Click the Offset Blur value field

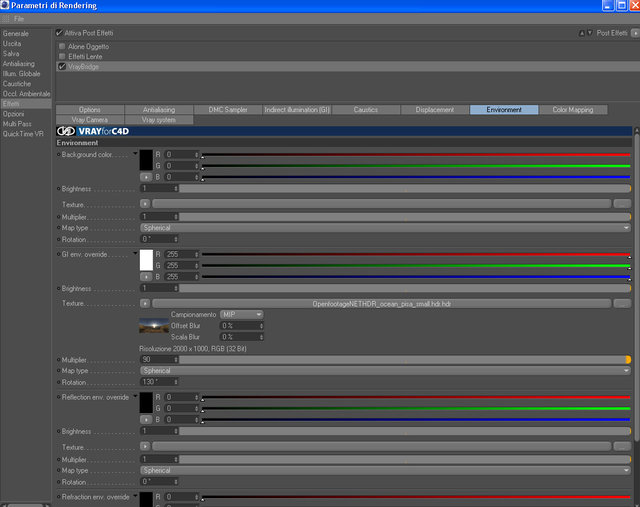[x=242, y=326]
